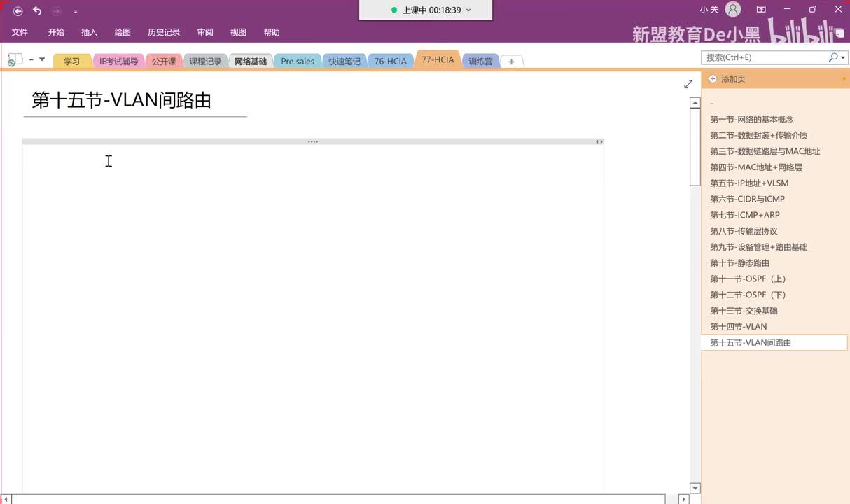Switch to the IE考试辅导 section tab
The width and height of the screenshot is (850, 504).
tap(118, 61)
